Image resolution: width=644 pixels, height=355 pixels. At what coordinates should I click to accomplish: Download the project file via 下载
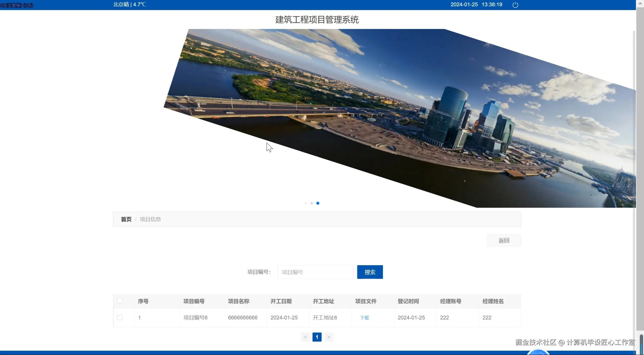click(x=364, y=318)
